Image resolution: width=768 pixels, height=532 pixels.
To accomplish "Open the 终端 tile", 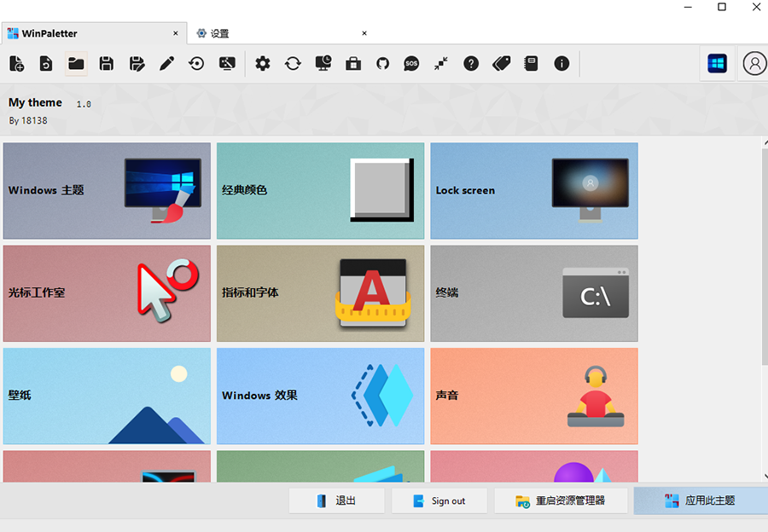I will (534, 293).
